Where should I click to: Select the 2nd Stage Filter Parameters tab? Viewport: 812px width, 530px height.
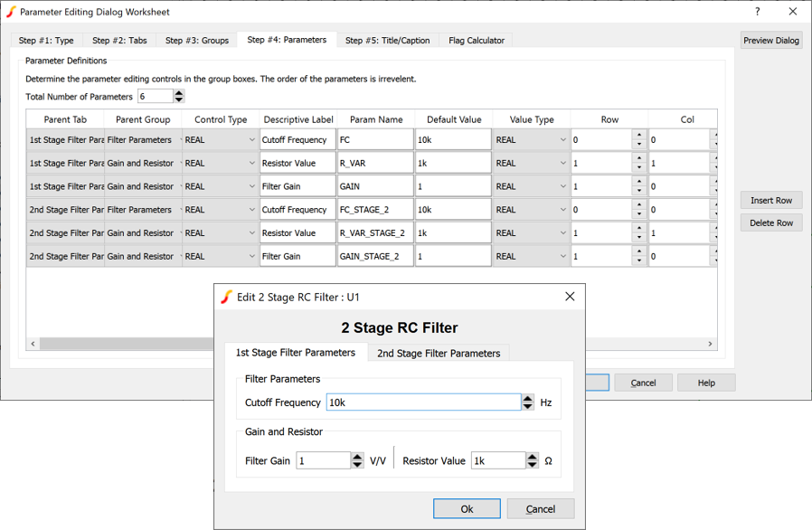pos(439,354)
